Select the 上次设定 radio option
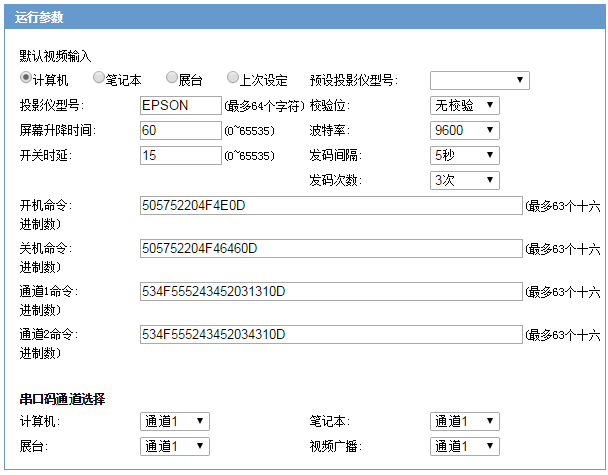This screenshot has height=475, width=608. 233,78
